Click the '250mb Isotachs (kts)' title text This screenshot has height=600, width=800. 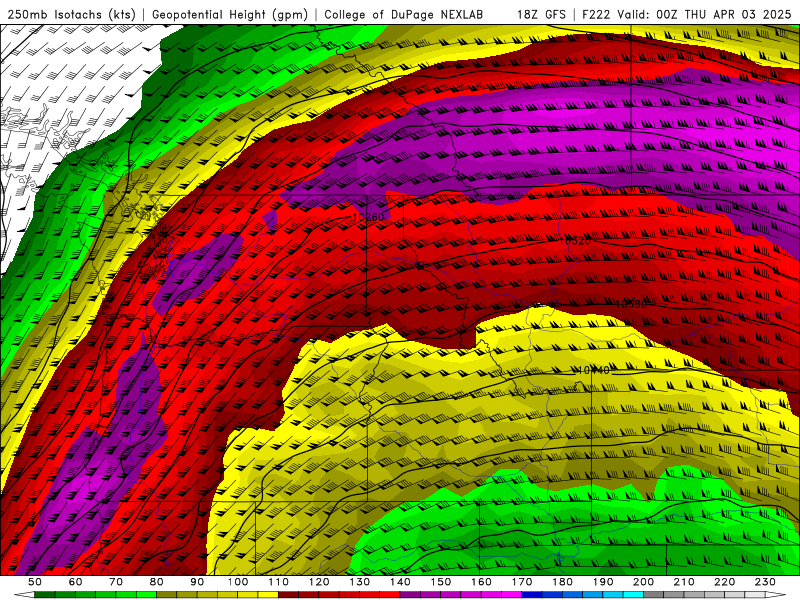point(71,14)
